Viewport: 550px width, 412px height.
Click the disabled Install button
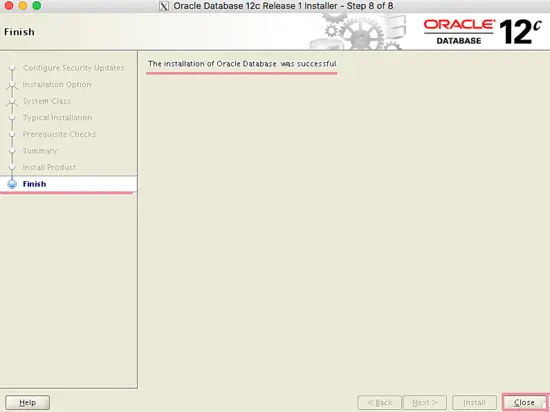(474, 403)
